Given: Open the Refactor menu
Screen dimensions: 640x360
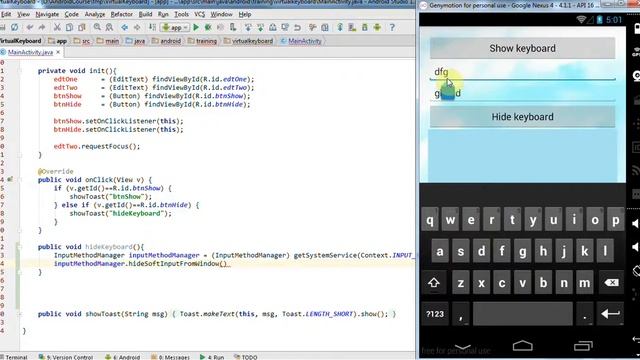Looking at the screenshot, I should [x=122, y=14].
